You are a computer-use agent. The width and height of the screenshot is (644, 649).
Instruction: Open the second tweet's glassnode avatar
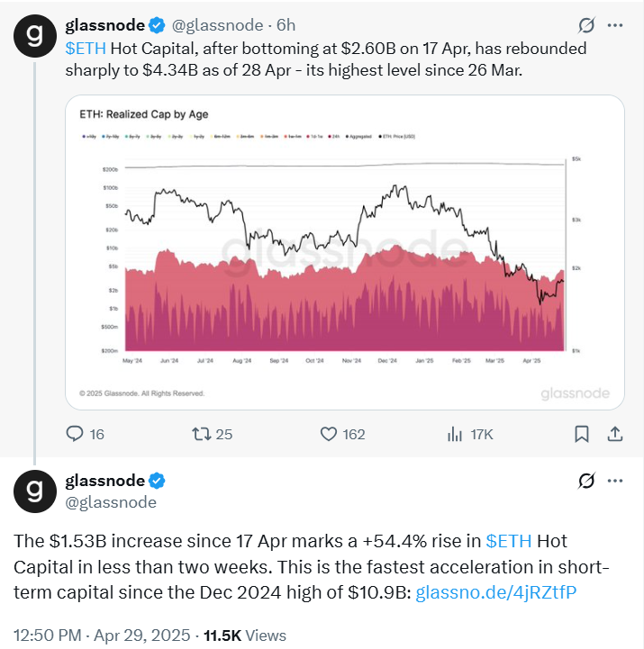click(35, 490)
